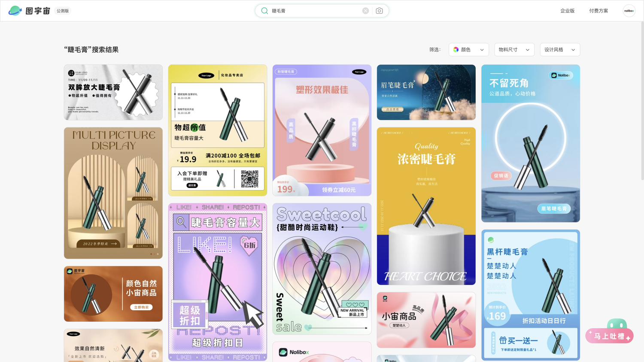Go to 企业版 enterprise page
Screen dimensions: 644x362
click(x=567, y=11)
